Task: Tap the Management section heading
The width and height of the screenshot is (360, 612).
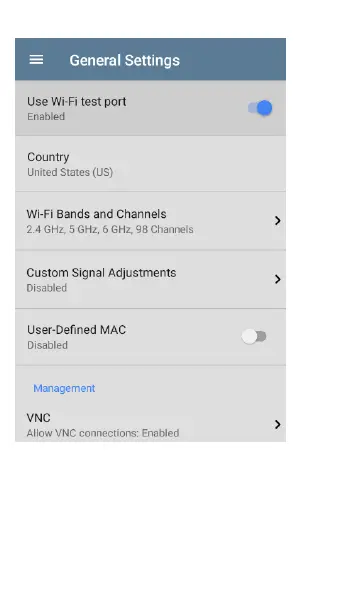Action: pyautogui.click(x=64, y=388)
